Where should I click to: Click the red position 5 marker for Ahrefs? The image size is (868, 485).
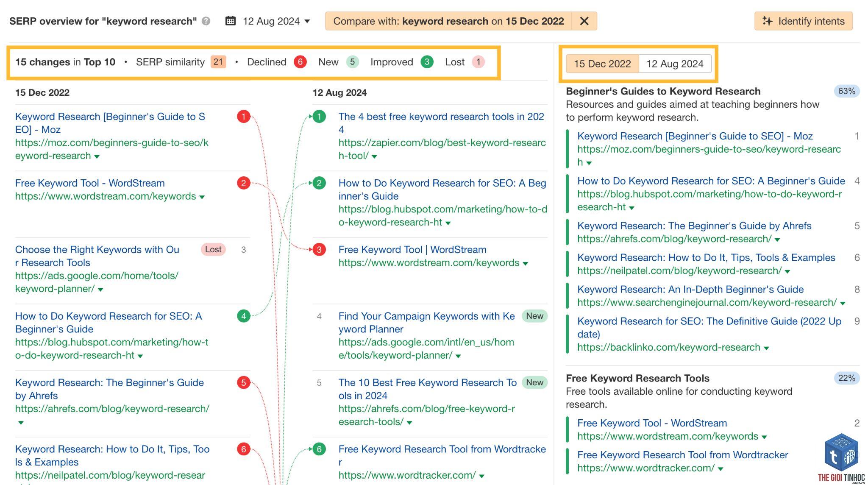(243, 383)
